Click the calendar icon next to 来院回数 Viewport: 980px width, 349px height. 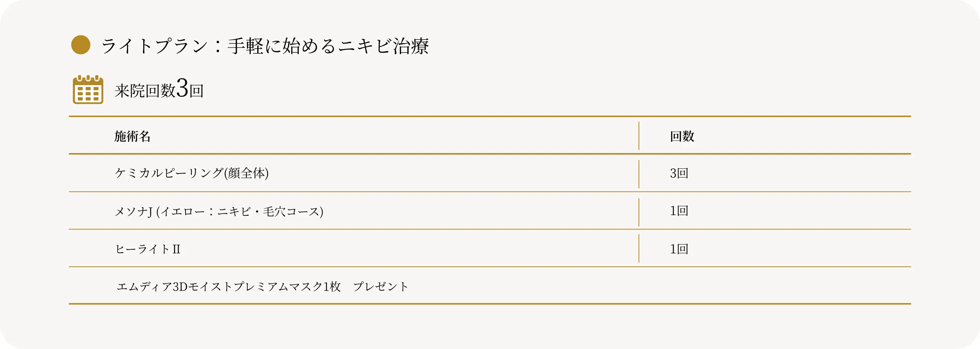click(88, 90)
